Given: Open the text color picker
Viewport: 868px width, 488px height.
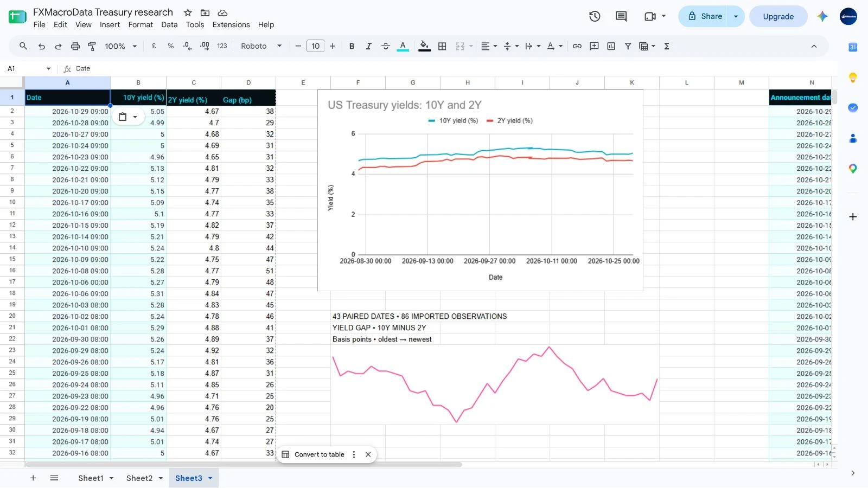Looking at the screenshot, I should point(403,46).
